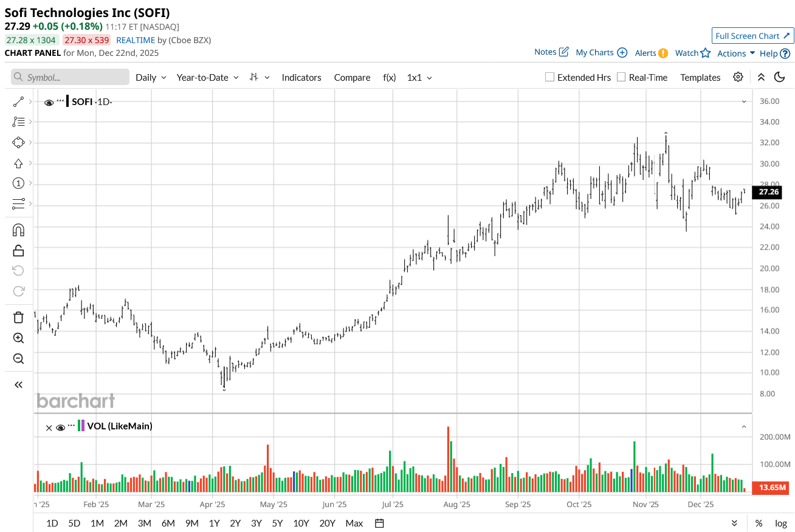This screenshot has width=795, height=532.
Task: Undo the last drawing action
Action: (x=18, y=270)
